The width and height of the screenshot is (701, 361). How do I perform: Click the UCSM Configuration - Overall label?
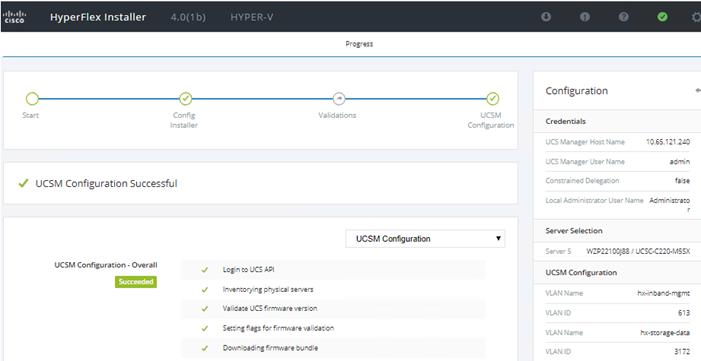(x=106, y=265)
